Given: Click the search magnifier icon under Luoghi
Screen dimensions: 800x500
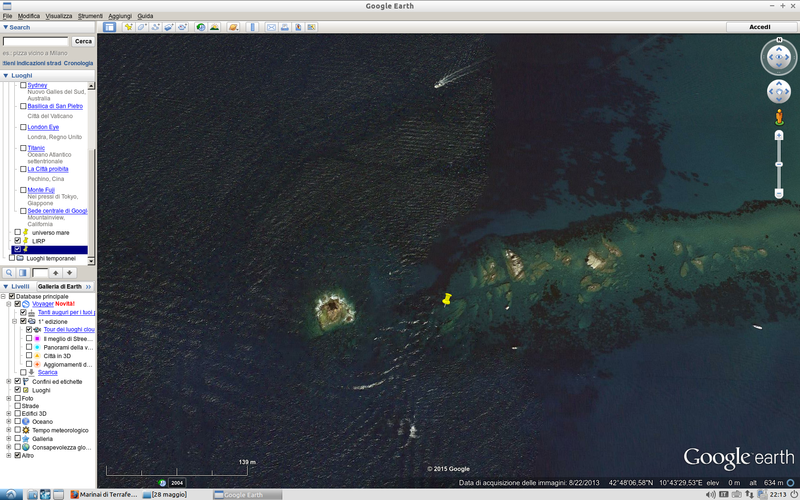Looking at the screenshot, I should click(9, 273).
